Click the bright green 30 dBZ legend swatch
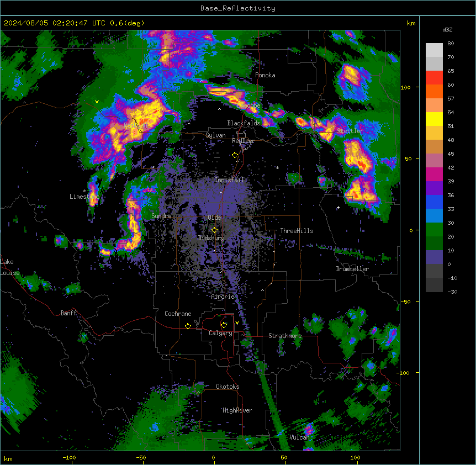The width and height of the screenshot is (476, 465). 434,230
